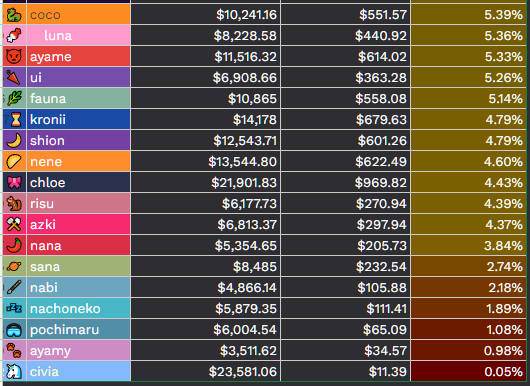Select the crescent moon emoji next to shion
Viewport: 530px width, 386px height.
point(14,141)
